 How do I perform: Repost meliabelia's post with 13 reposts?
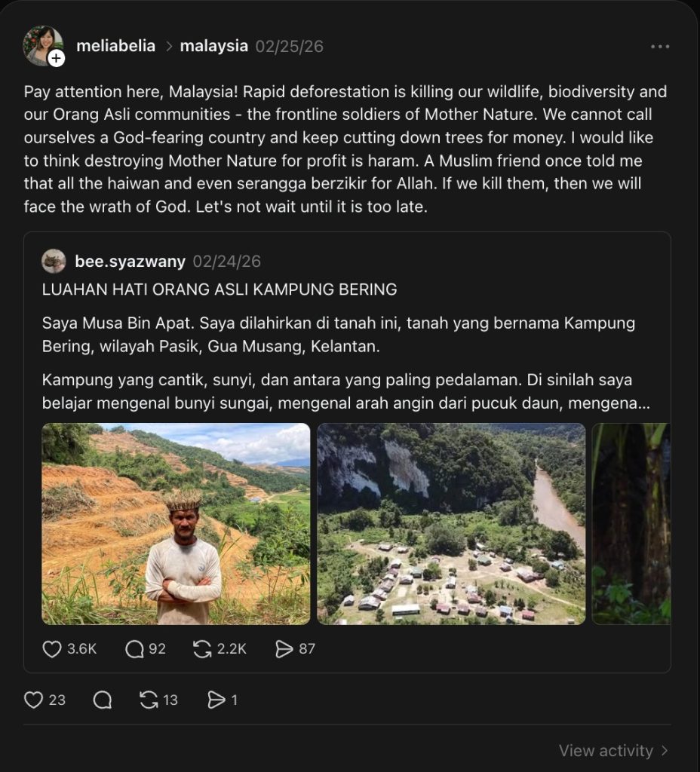pos(149,700)
